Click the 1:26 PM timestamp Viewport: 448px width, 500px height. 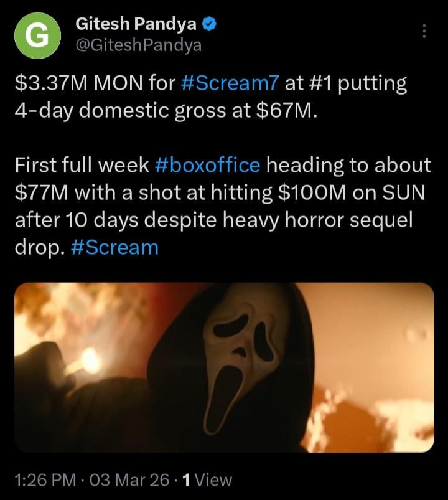coord(42,479)
